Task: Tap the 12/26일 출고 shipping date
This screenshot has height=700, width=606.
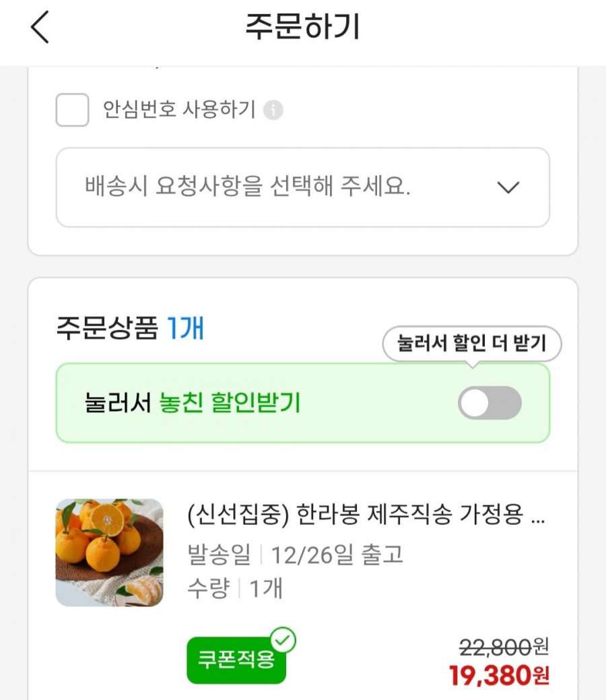Action: pyautogui.click(x=337, y=555)
